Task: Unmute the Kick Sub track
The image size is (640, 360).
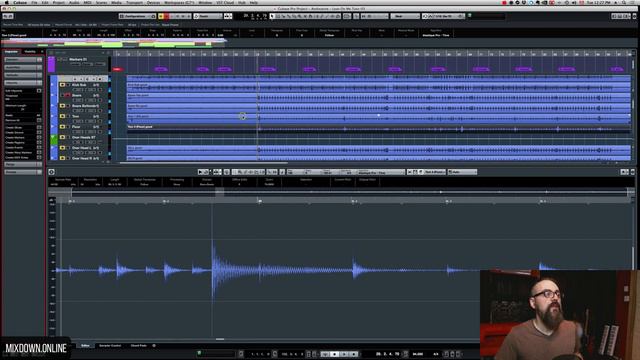Action: [62, 85]
